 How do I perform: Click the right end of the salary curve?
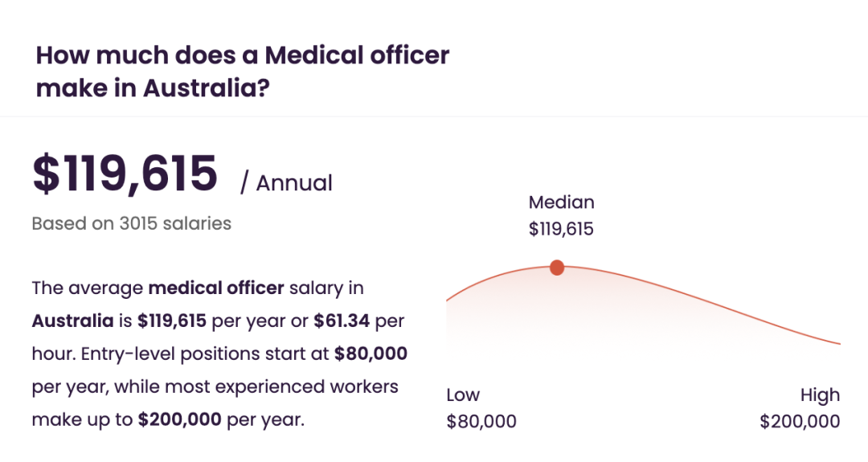click(x=837, y=343)
